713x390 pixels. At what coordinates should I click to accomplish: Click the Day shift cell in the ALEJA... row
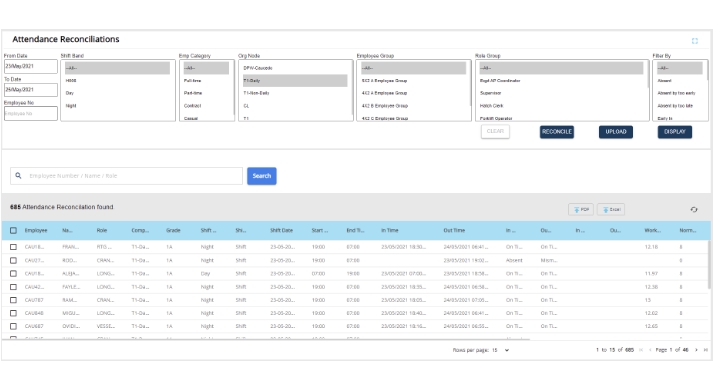pos(205,274)
